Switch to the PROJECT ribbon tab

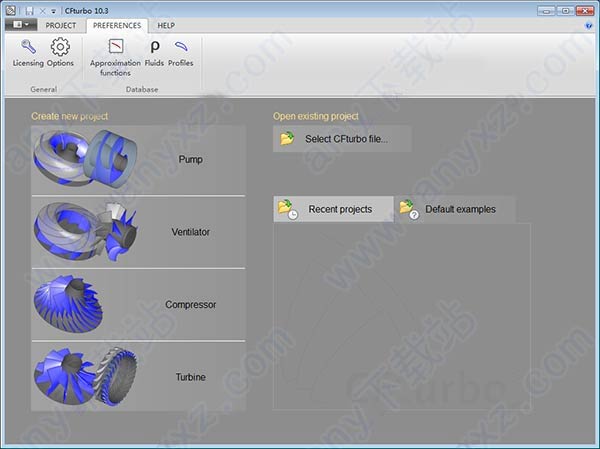(x=60, y=26)
